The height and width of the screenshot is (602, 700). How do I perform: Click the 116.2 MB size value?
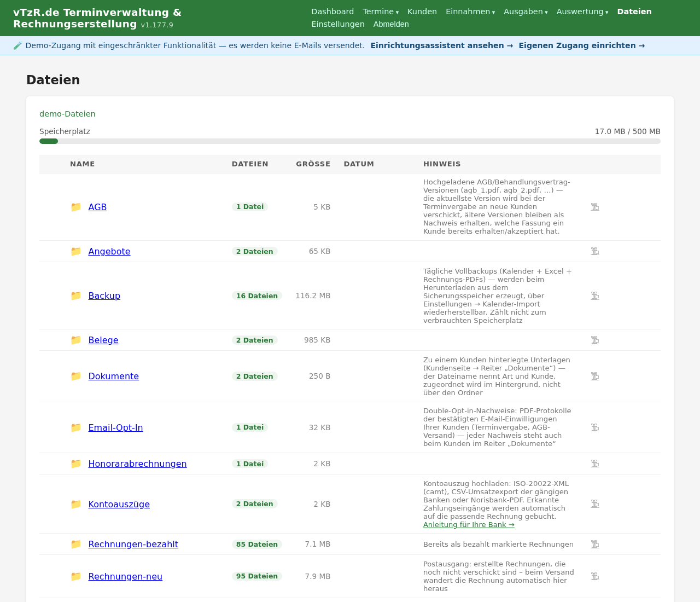point(313,296)
